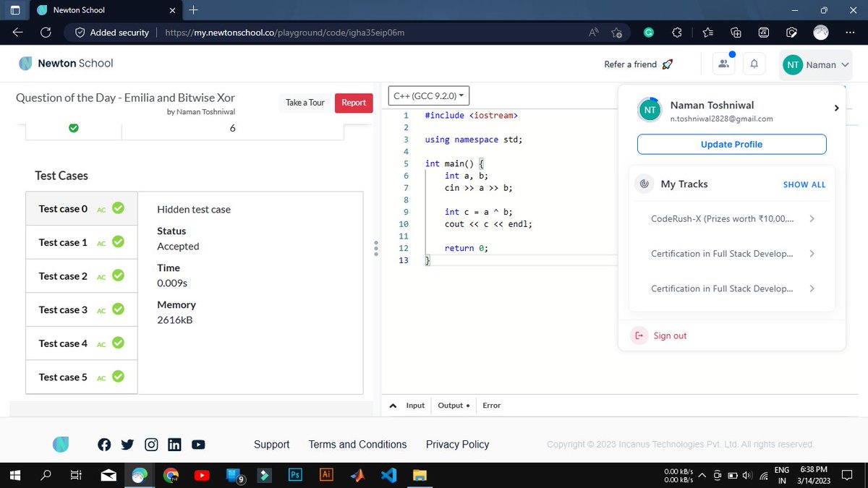Click the My Tracks spiral icon

[644, 184]
